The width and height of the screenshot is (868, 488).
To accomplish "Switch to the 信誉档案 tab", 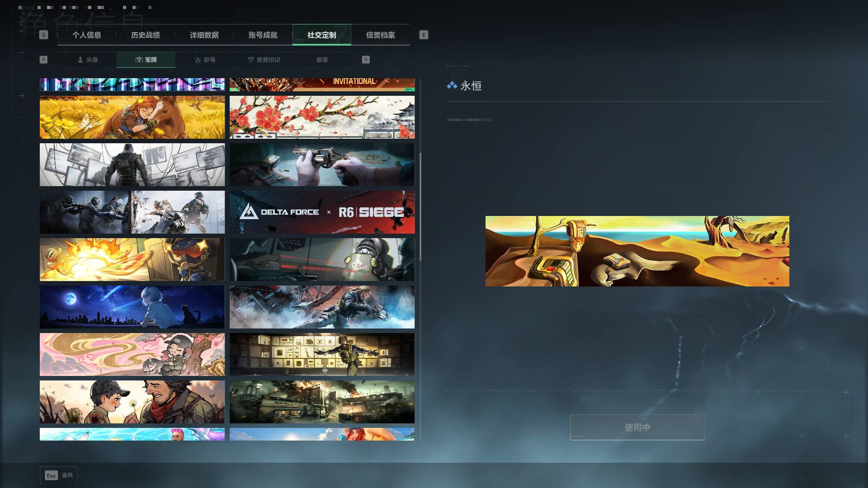I will point(381,35).
